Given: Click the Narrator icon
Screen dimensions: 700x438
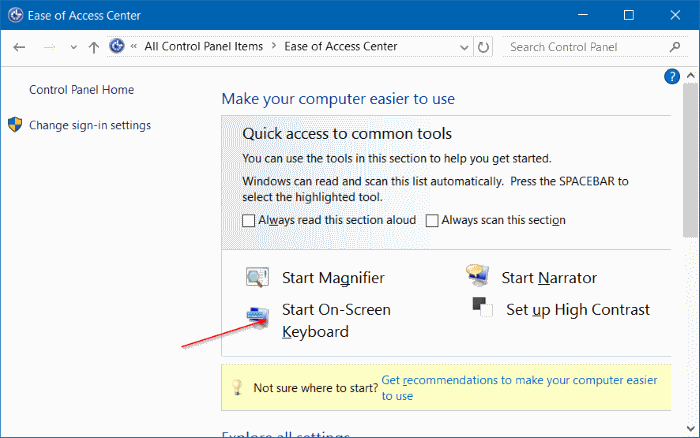Looking at the screenshot, I should point(476,277).
